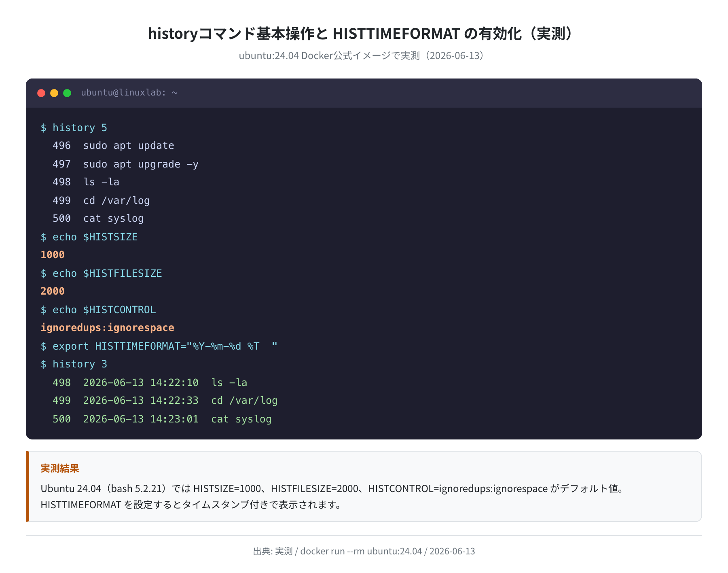Click the yellow minimize dot in terminal title bar
This screenshot has height=573, width=728.
(54, 93)
